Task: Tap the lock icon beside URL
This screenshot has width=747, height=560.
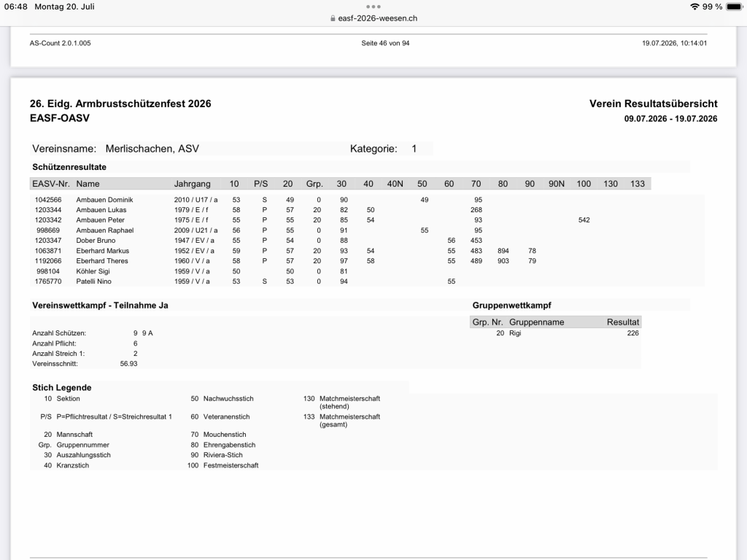Action: 333,18
